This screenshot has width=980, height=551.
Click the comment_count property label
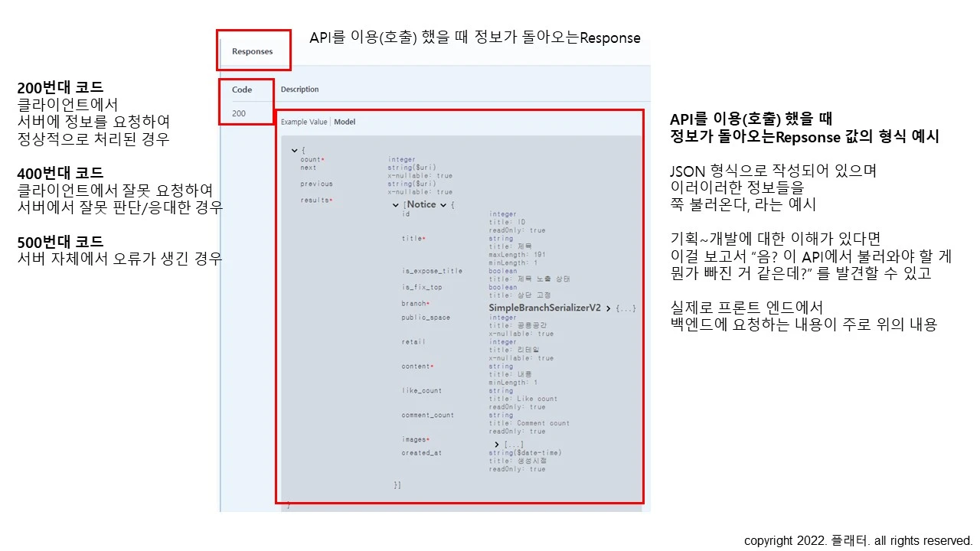coord(428,415)
